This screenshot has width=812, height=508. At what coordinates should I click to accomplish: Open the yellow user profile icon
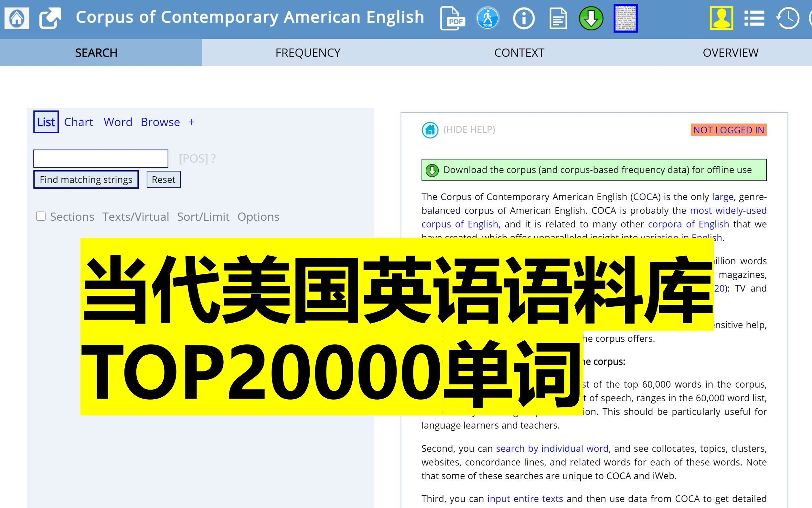coord(721,18)
